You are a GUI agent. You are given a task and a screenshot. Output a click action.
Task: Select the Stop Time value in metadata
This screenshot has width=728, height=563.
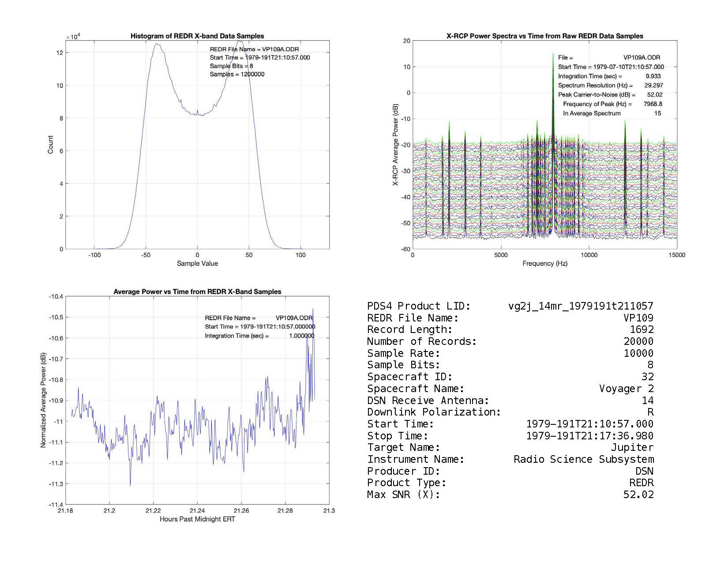[589, 436]
